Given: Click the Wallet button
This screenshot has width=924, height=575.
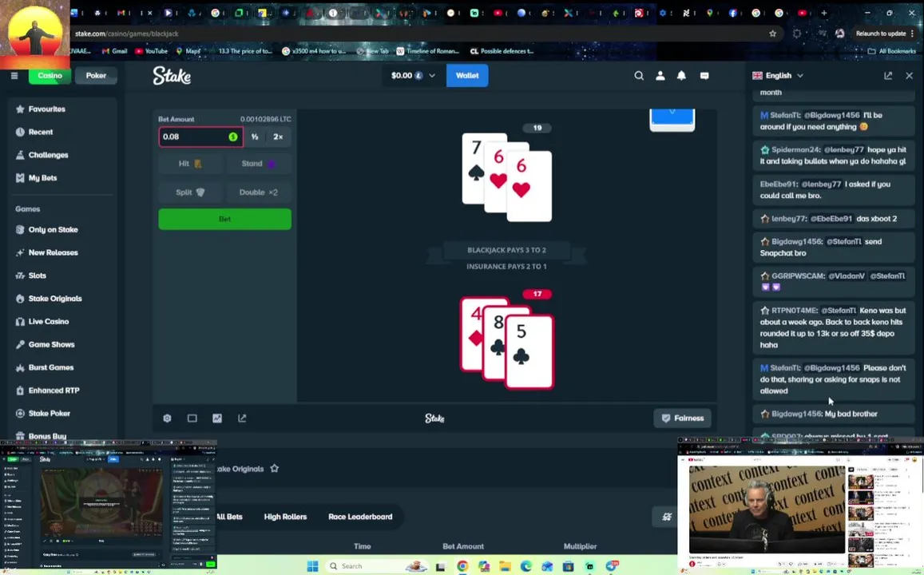Looking at the screenshot, I should pos(467,75).
